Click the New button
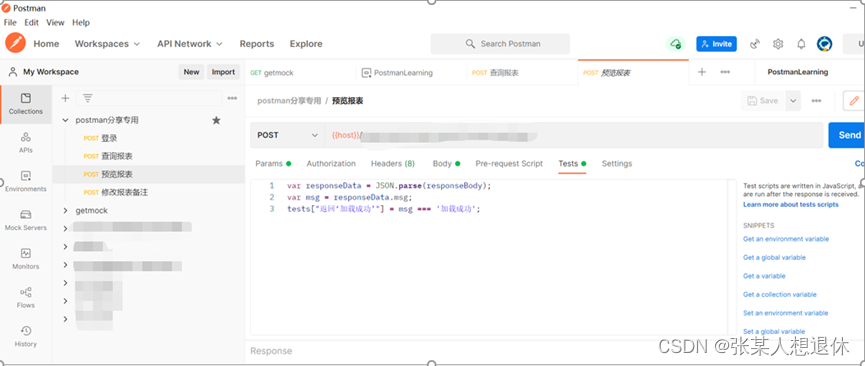 (191, 72)
